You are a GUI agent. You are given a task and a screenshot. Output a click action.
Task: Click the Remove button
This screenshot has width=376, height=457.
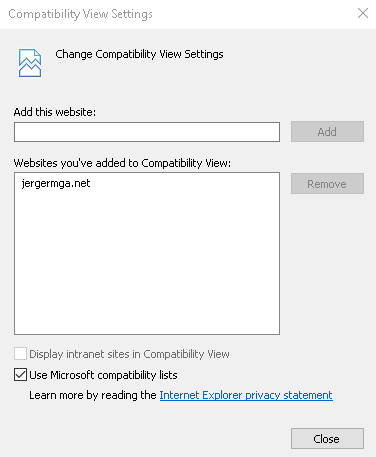[x=327, y=184]
